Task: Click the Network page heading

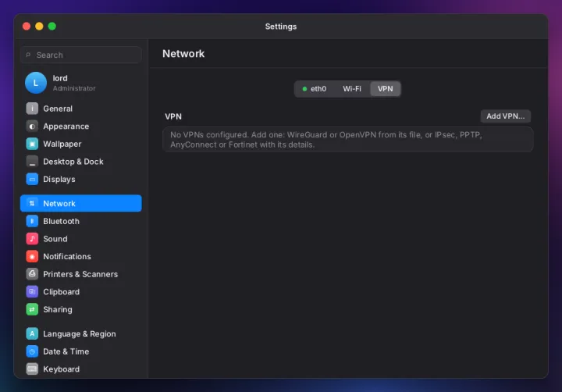Action: pyautogui.click(x=183, y=53)
